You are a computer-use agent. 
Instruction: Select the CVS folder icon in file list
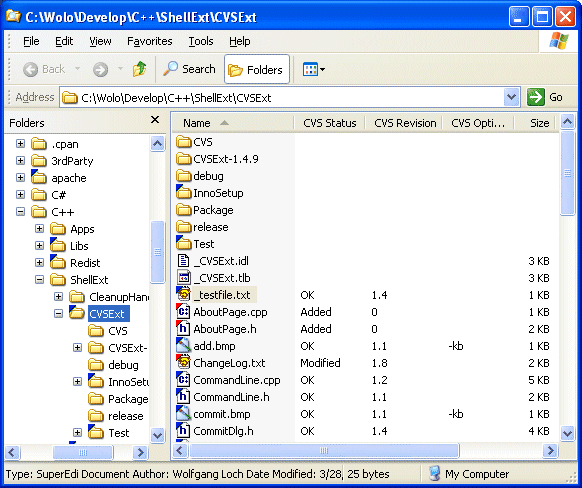183,141
